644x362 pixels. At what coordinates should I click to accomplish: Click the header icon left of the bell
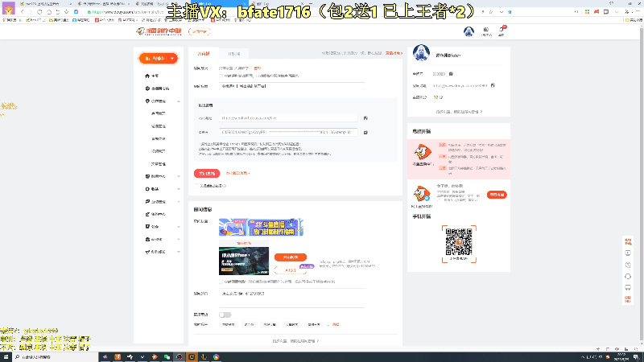click(486, 31)
